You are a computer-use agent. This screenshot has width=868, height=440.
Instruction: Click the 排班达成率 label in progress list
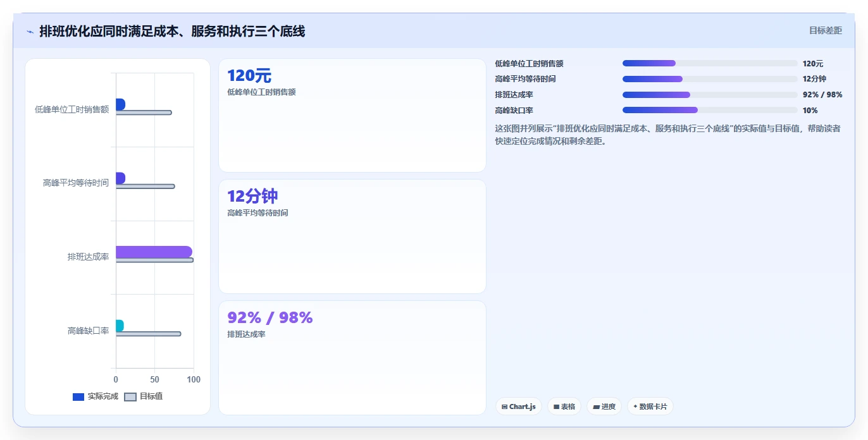tap(514, 95)
